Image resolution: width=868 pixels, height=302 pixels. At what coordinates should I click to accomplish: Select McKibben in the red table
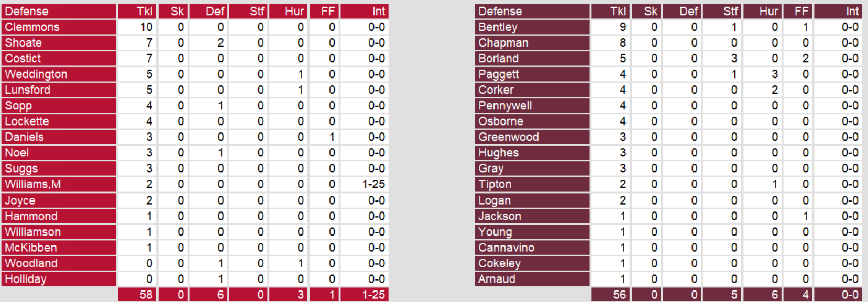(x=31, y=248)
